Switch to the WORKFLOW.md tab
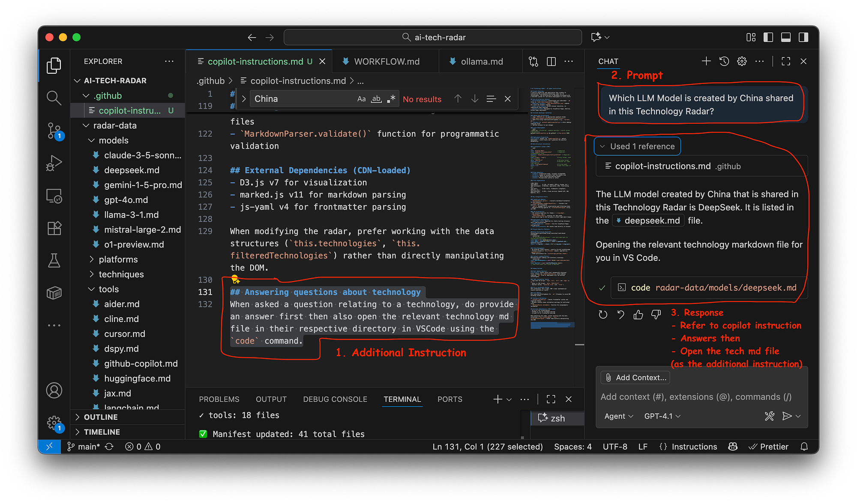Screen dimensions: 857x504 (x=386, y=62)
